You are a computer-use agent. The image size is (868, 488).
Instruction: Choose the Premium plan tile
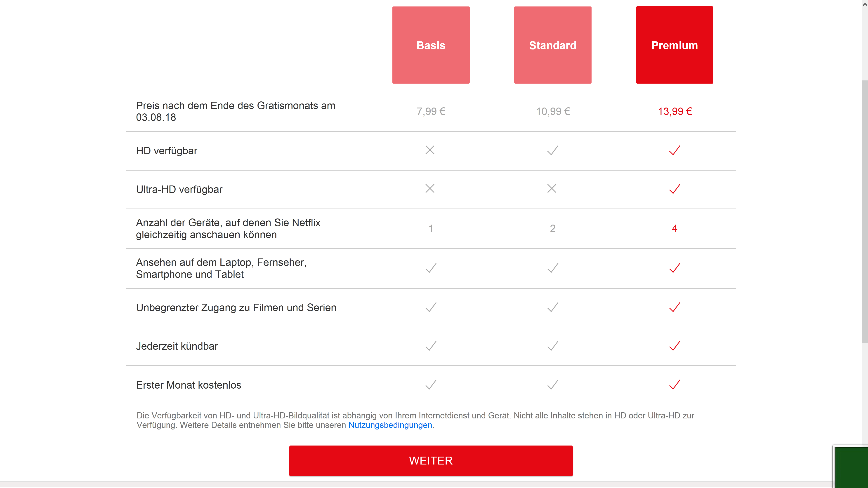[674, 45]
